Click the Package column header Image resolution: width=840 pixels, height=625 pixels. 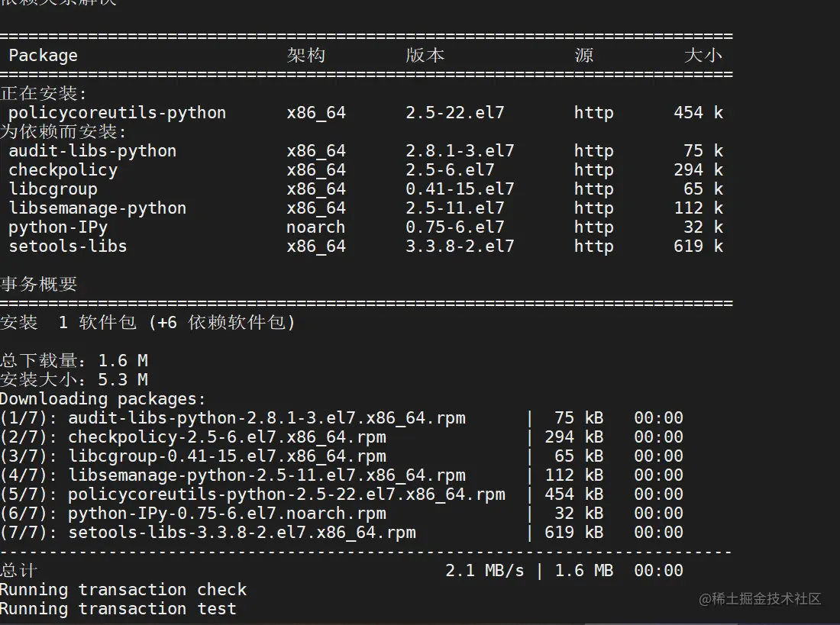(x=43, y=56)
